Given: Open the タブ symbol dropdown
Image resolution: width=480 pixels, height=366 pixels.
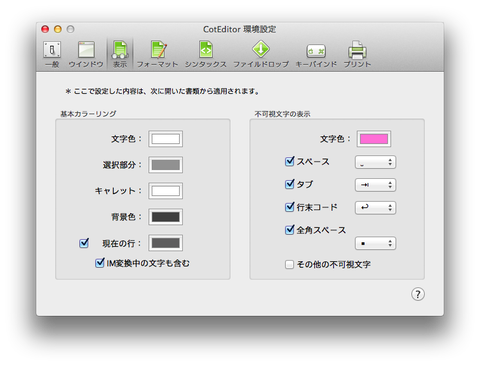Looking at the screenshot, I should [x=375, y=185].
